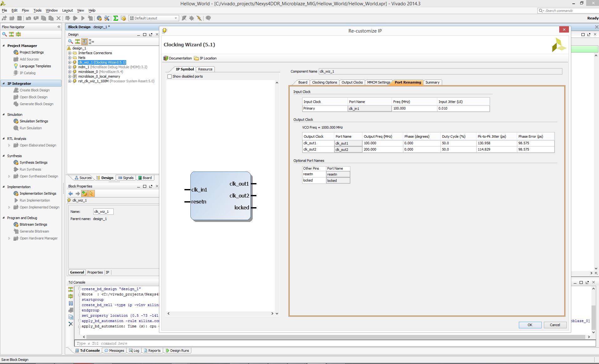Select clk_out2 port name cell
599x364 pixels.
click(x=348, y=150)
